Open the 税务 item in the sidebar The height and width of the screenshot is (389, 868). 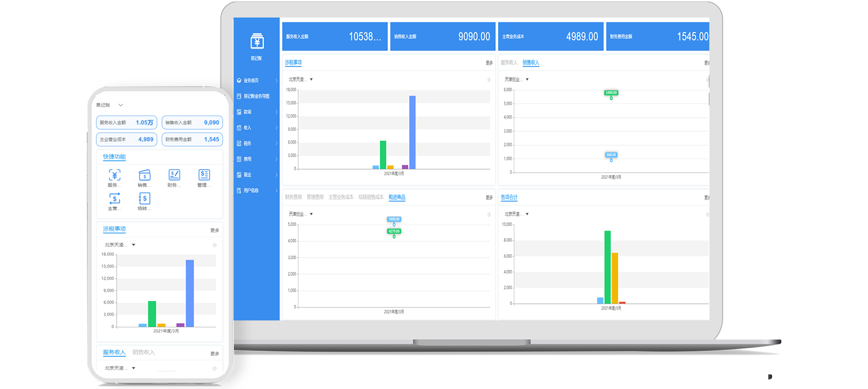pyautogui.click(x=256, y=143)
